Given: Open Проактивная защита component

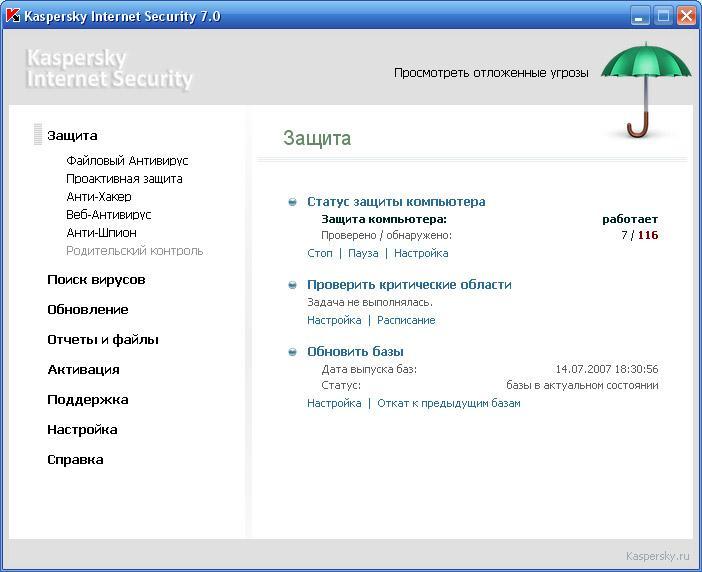Looking at the screenshot, I should pyautogui.click(x=124, y=179).
